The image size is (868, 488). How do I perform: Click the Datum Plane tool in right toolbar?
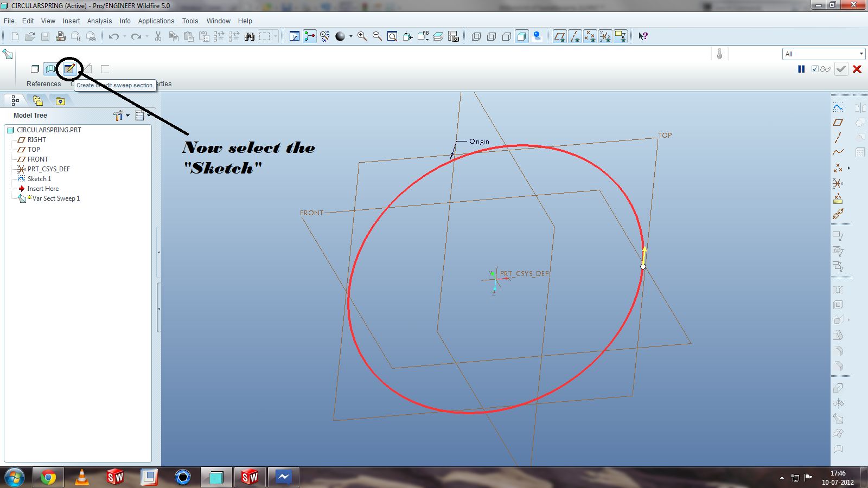838,123
